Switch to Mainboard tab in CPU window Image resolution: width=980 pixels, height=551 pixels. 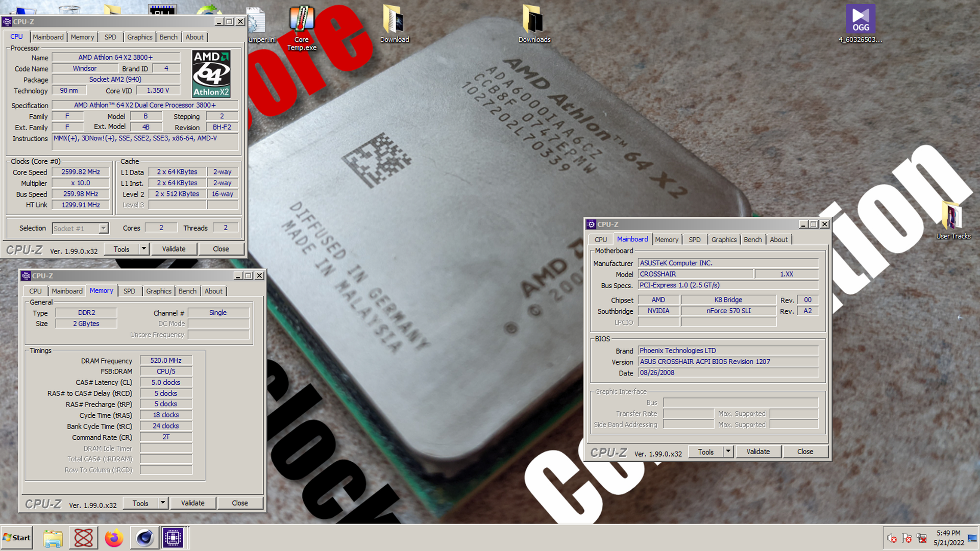48,37
